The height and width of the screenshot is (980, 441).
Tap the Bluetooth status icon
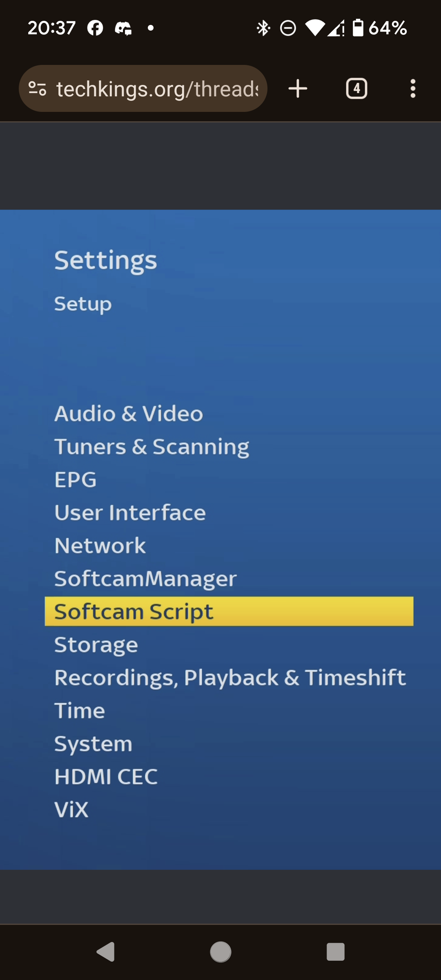(263, 28)
